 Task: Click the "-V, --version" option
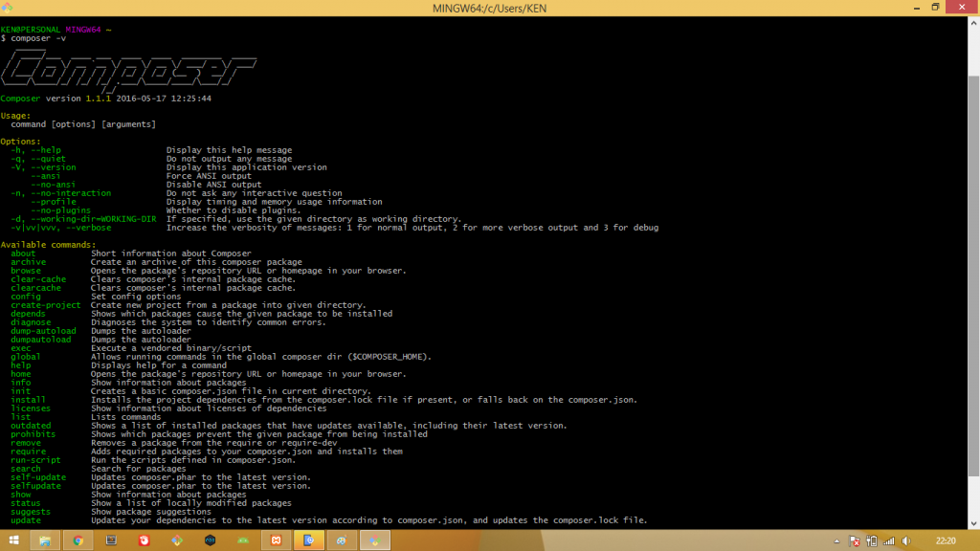click(x=43, y=167)
